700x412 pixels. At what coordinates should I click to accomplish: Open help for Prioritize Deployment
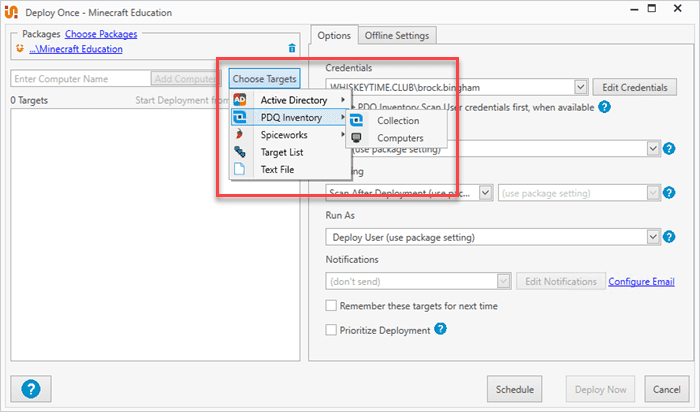tap(440, 329)
